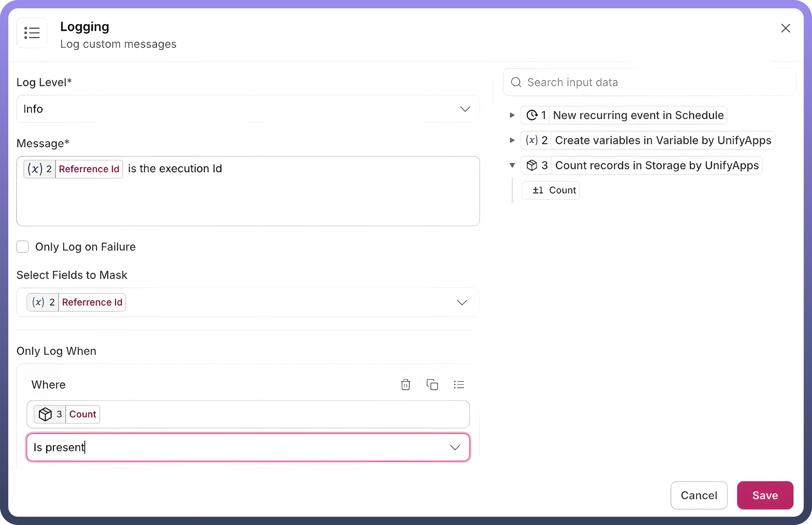Viewport: 812px width, 525px height.
Task: Open the Is present operator dropdown
Action: click(455, 447)
